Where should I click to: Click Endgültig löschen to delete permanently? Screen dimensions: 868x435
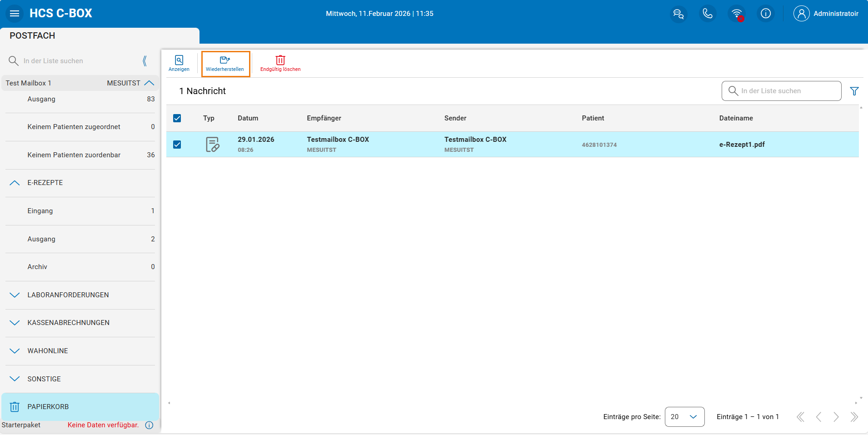[x=280, y=64]
